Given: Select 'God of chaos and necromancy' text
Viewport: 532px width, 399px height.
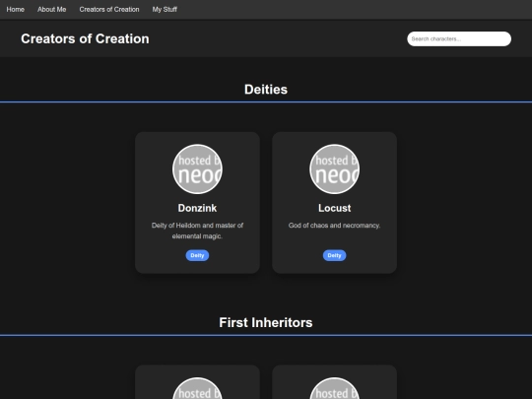Looking at the screenshot, I should point(335,226).
